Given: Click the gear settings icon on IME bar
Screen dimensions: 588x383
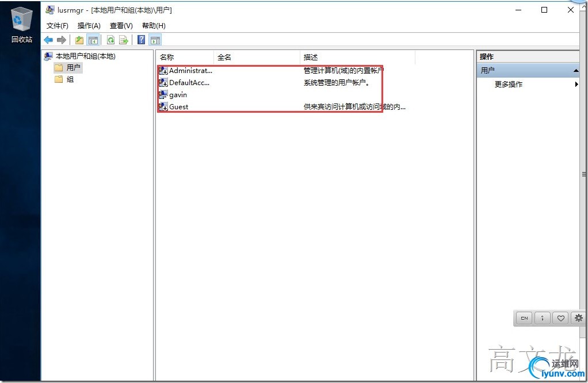Looking at the screenshot, I should [x=579, y=318].
